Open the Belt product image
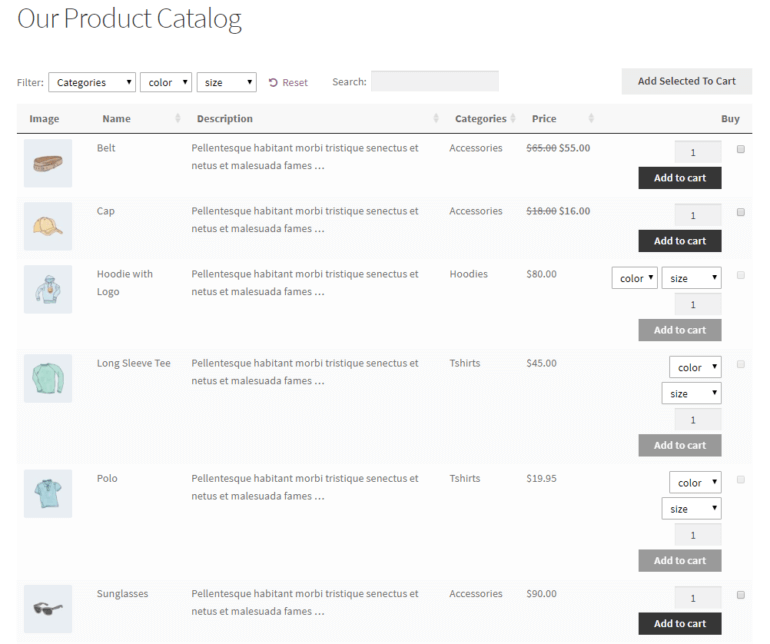Screen dimensions: 770x644 pos(48,163)
